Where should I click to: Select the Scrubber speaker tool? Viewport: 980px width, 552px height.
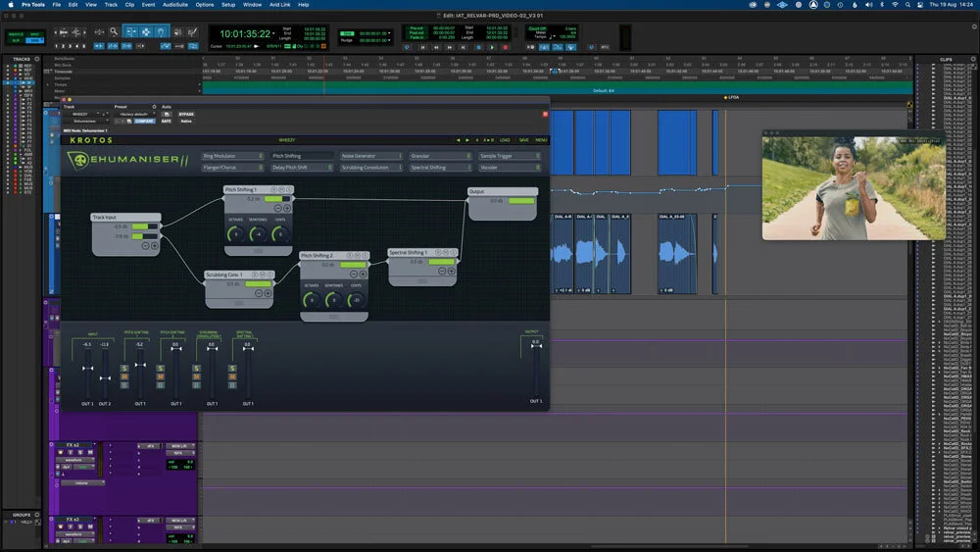coord(177,32)
